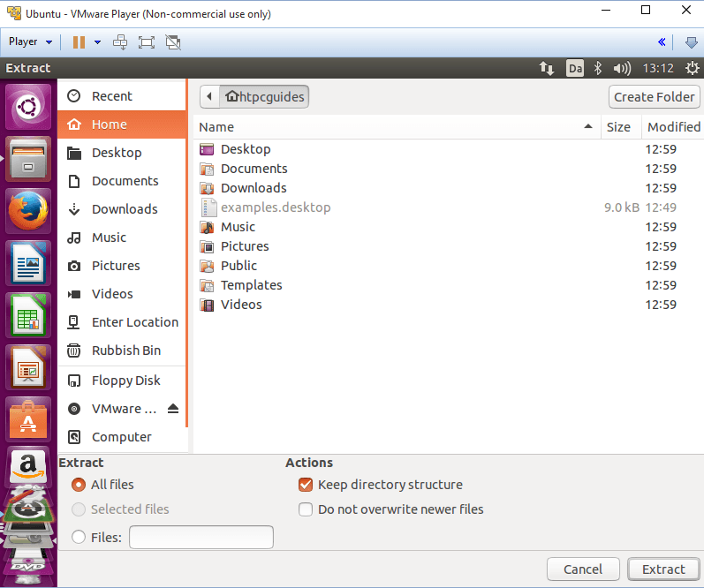Click the back arrow beside htpcguides path
This screenshot has width=704, height=588.
coord(208,96)
